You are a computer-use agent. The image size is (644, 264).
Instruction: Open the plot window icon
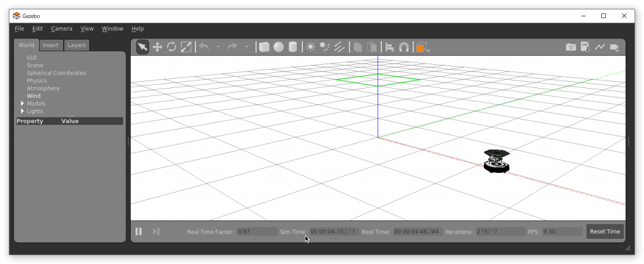click(599, 47)
